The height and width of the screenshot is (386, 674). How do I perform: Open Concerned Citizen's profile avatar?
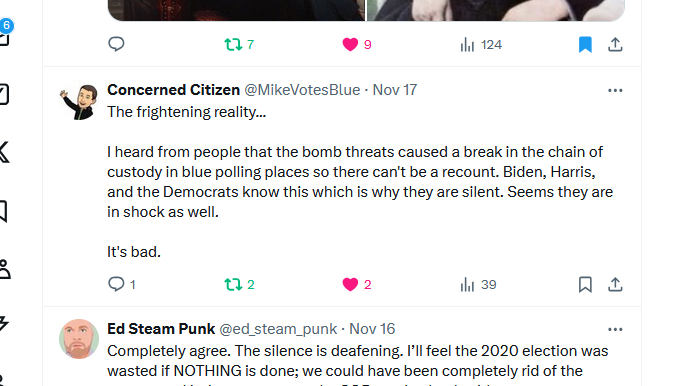(x=79, y=101)
